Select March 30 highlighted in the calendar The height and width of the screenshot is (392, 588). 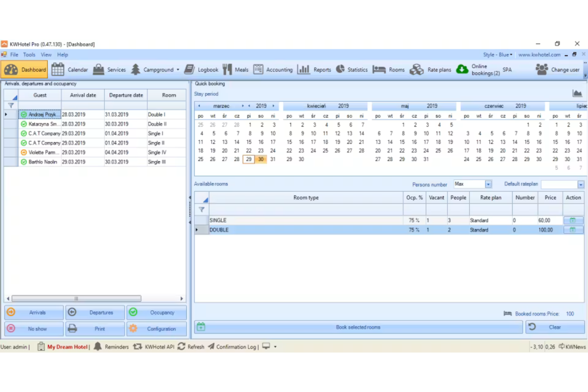(261, 159)
